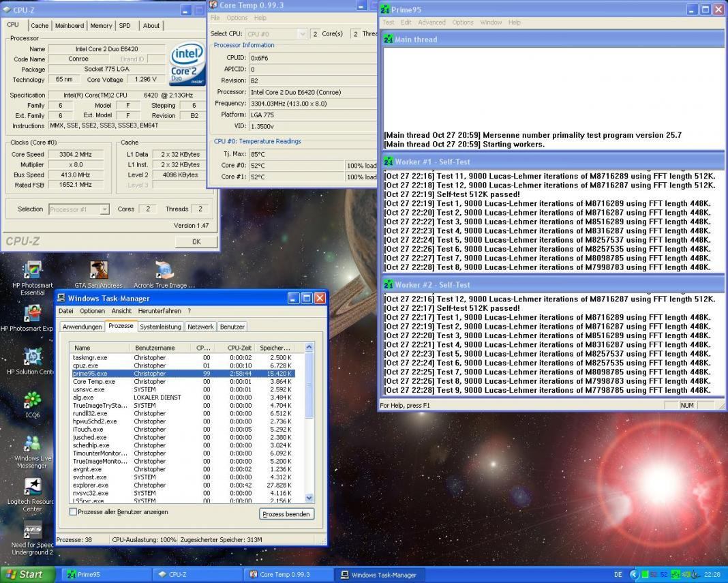Switch to Systemleistung tab in Task-Manager

click(161, 327)
